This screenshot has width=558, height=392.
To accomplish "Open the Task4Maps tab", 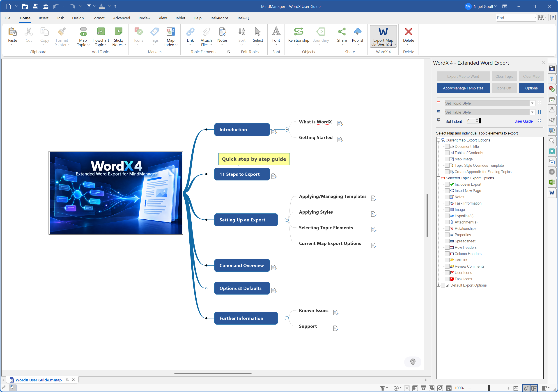I will click(x=219, y=18).
